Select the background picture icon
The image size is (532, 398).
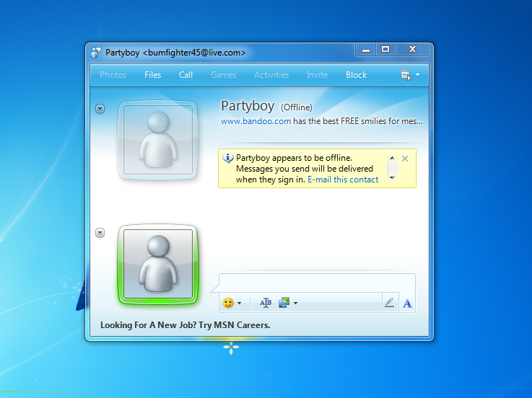pos(284,302)
